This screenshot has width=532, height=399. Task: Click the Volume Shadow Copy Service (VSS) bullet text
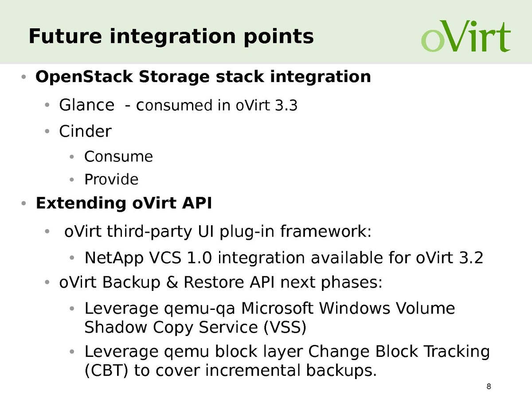(270, 317)
